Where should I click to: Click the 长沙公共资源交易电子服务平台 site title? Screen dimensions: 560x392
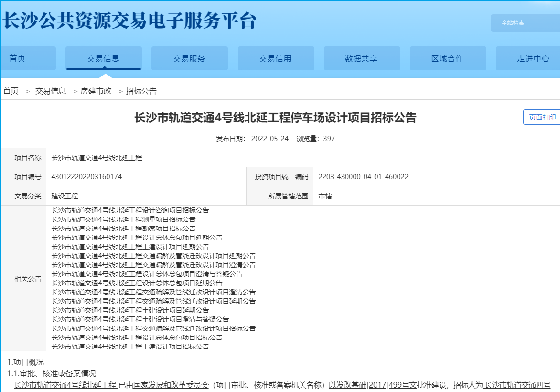click(x=130, y=21)
